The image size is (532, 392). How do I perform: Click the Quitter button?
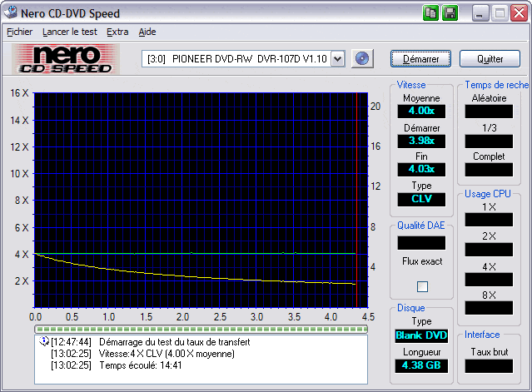click(490, 59)
